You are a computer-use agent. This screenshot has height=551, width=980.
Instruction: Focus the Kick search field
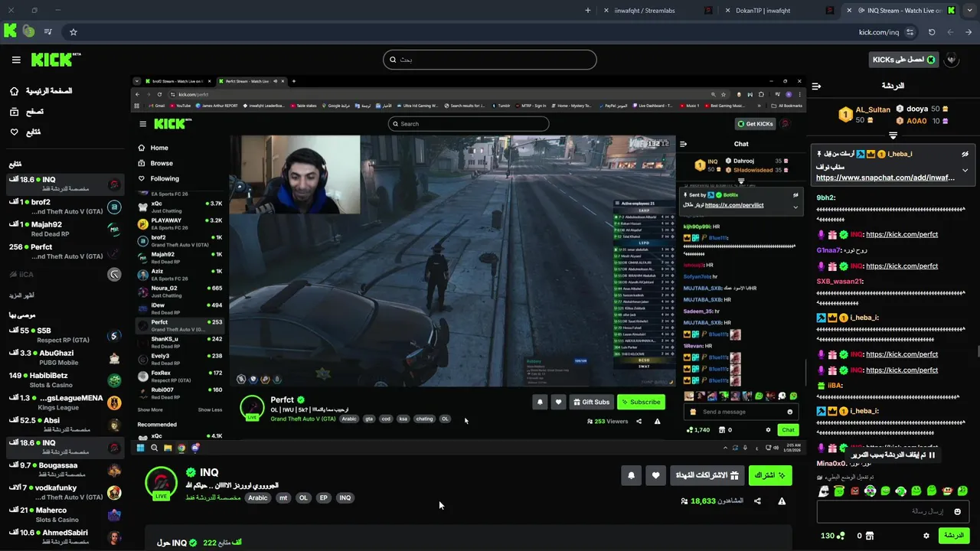pos(490,60)
